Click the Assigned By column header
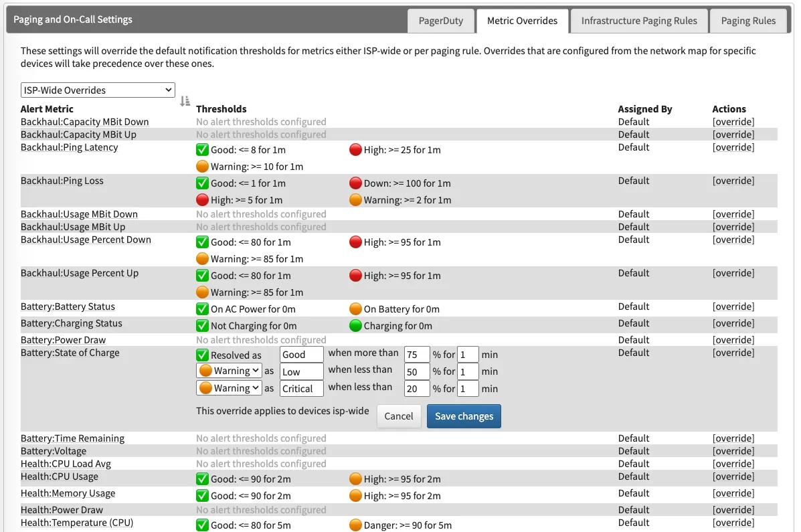Screen dimensions: 801x532 click(644, 109)
